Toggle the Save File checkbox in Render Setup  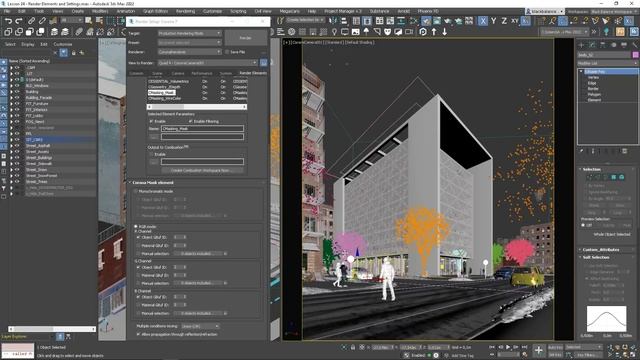(x=227, y=52)
